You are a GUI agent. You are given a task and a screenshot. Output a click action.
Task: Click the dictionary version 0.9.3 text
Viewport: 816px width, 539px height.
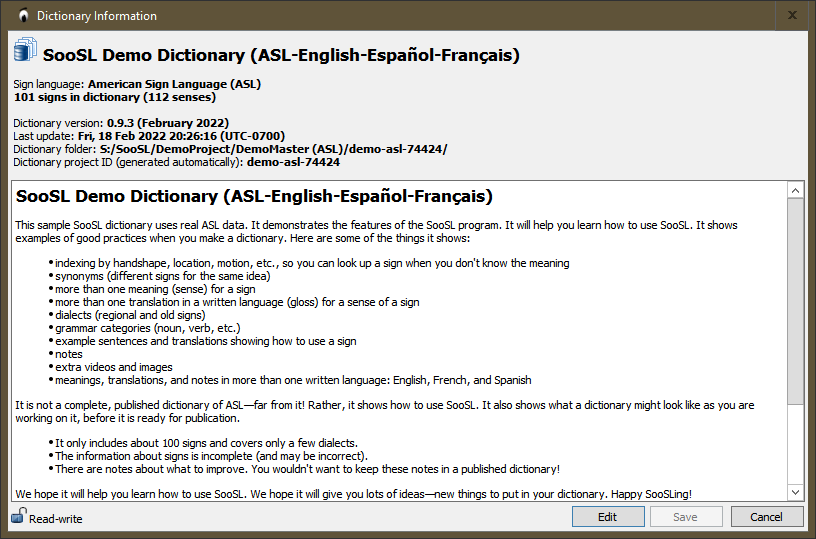click(x=168, y=123)
